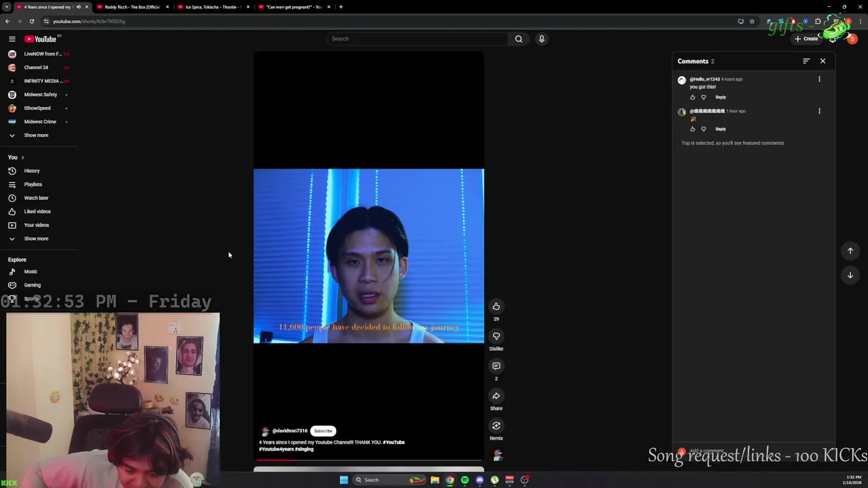
Task: Go back in browser history
Action: point(7,21)
